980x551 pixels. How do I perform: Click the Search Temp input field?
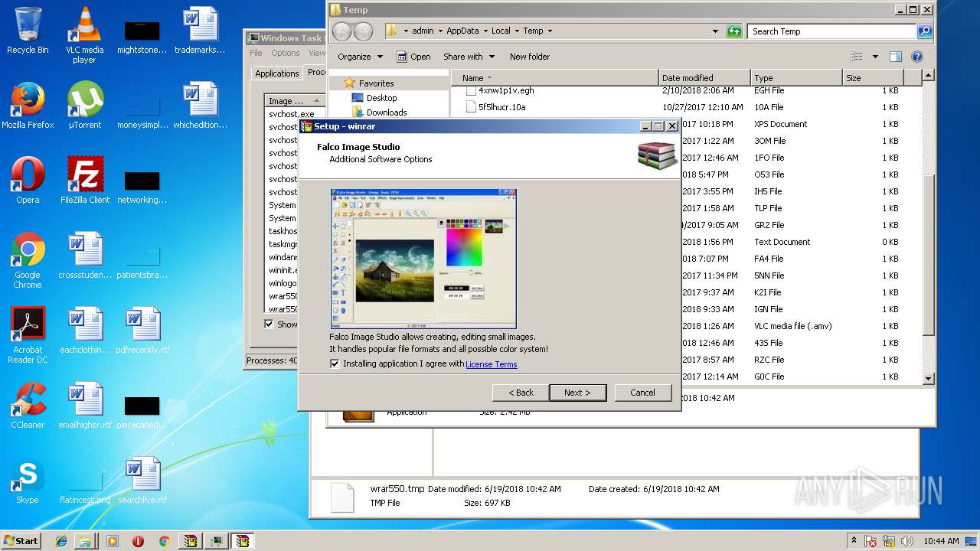(831, 31)
